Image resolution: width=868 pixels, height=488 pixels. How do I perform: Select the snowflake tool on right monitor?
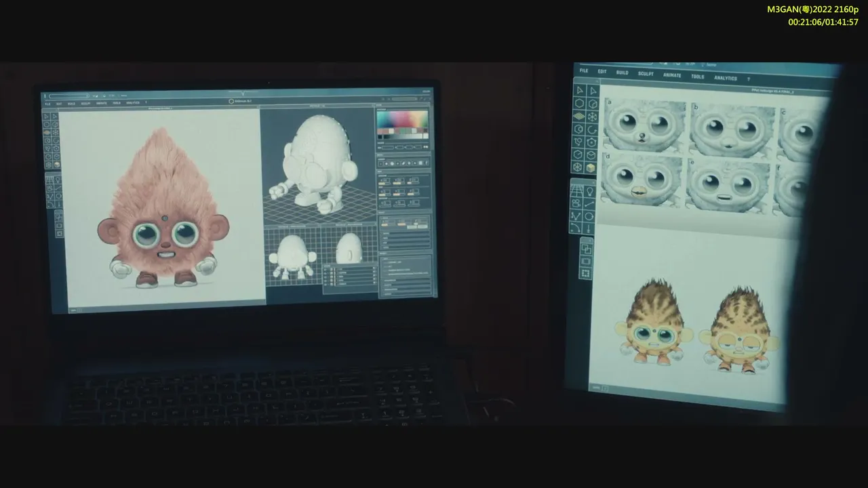tap(593, 117)
